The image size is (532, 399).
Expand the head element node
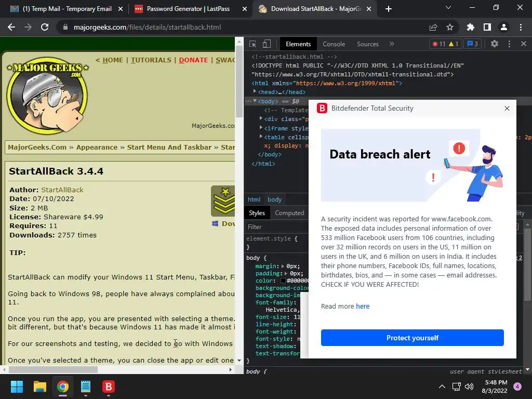pos(255,91)
